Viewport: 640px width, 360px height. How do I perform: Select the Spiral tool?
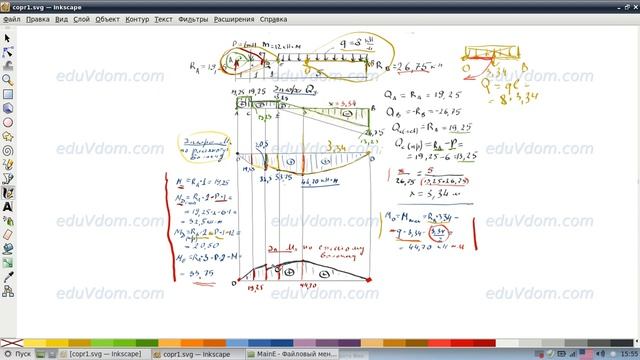[x=7, y=151]
